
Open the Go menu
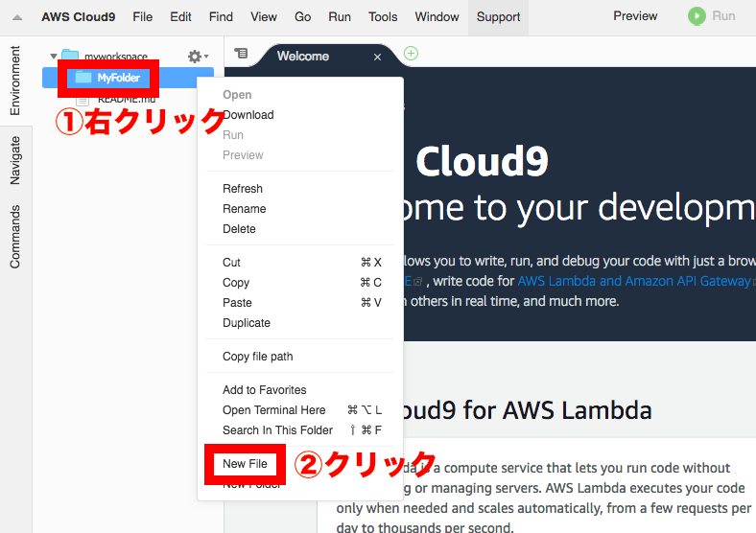point(302,17)
